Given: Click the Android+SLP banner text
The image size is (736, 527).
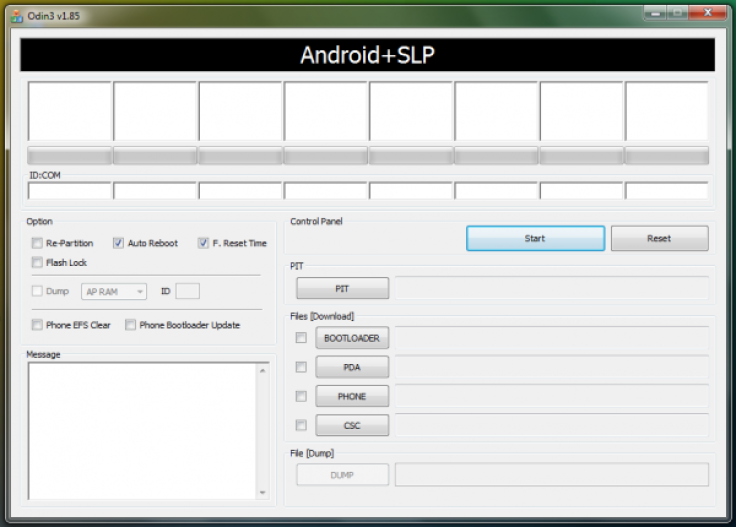Looking at the screenshot, I should pos(368,55).
